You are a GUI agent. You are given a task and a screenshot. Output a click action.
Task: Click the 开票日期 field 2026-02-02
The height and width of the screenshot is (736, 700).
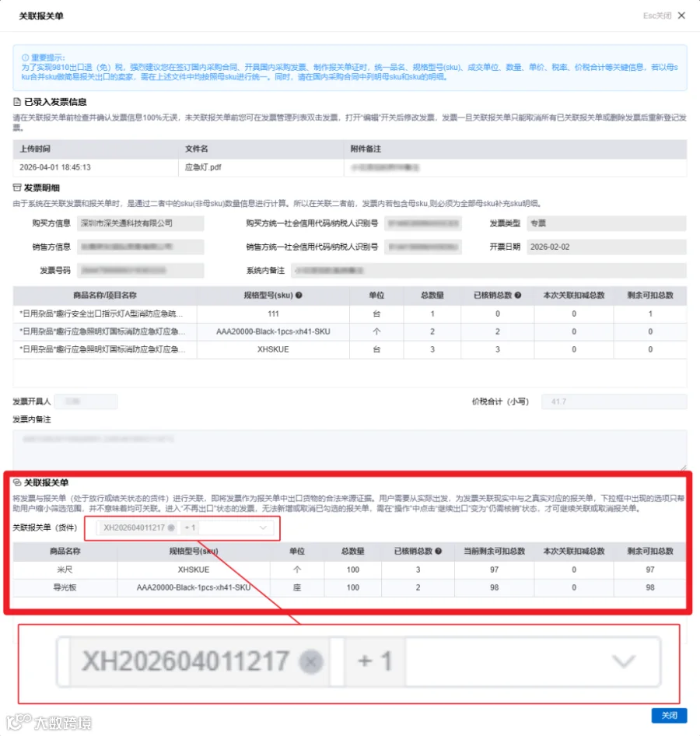pyautogui.click(x=606, y=247)
